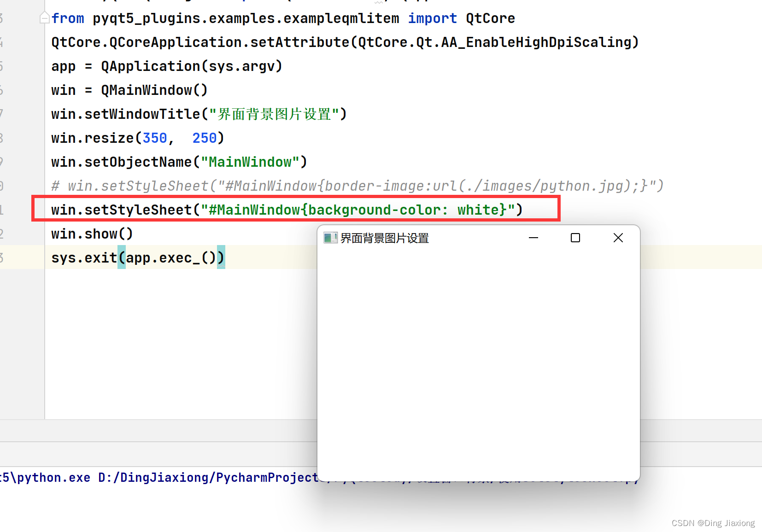
Task: Click the number 350 in win.resize
Action: tap(155, 138)
